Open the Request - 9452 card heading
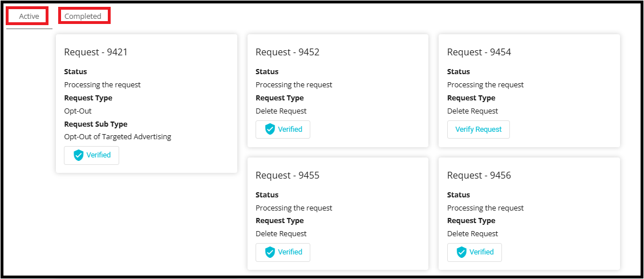The width and height of the screenshot is (644, 279). click(287, 52)
